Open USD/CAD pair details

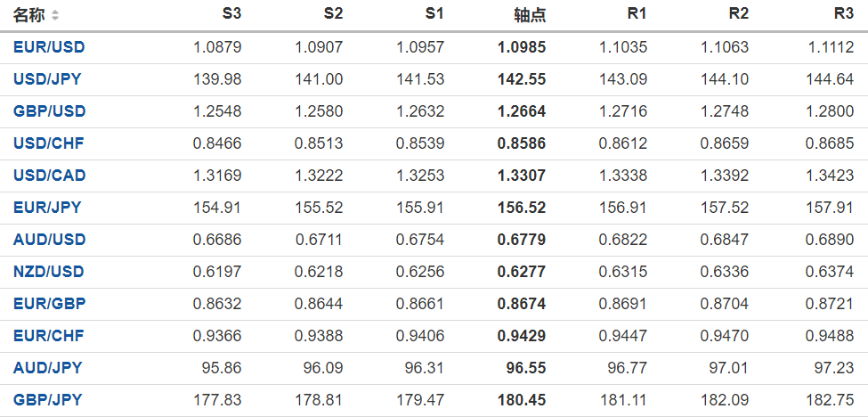click(x=49, y=176)
